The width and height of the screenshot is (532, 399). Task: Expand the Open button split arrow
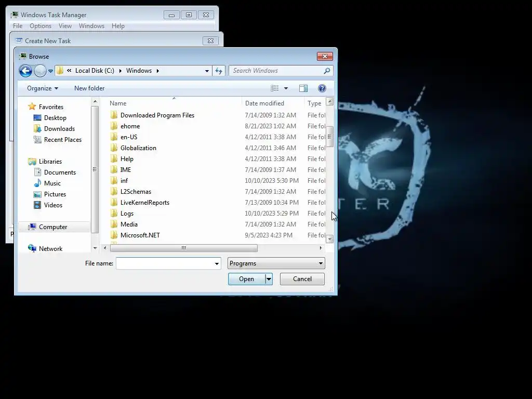269,279
